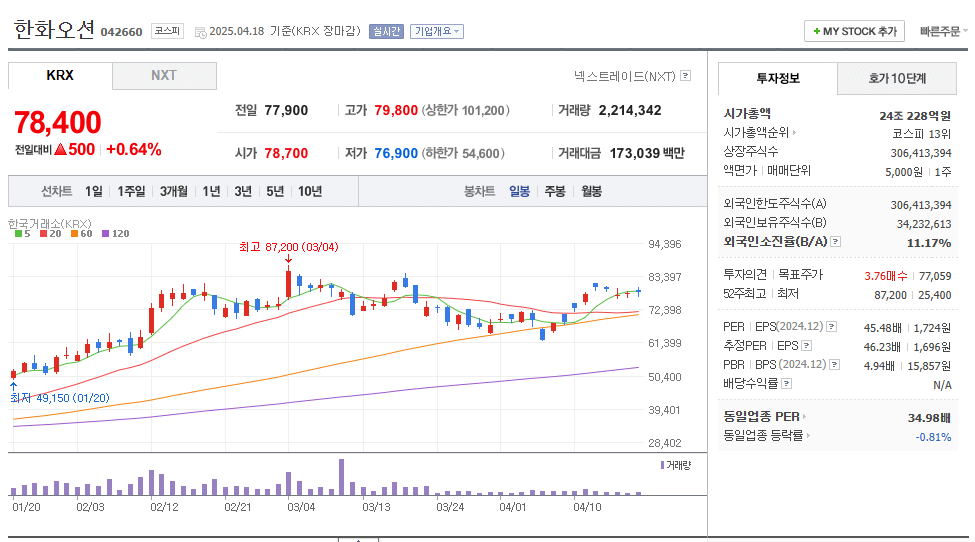Click the 외국인소진율 11.17% value
Image resolution: width=975 pixels, height=542 pixels.
click(x=929, y=243)
